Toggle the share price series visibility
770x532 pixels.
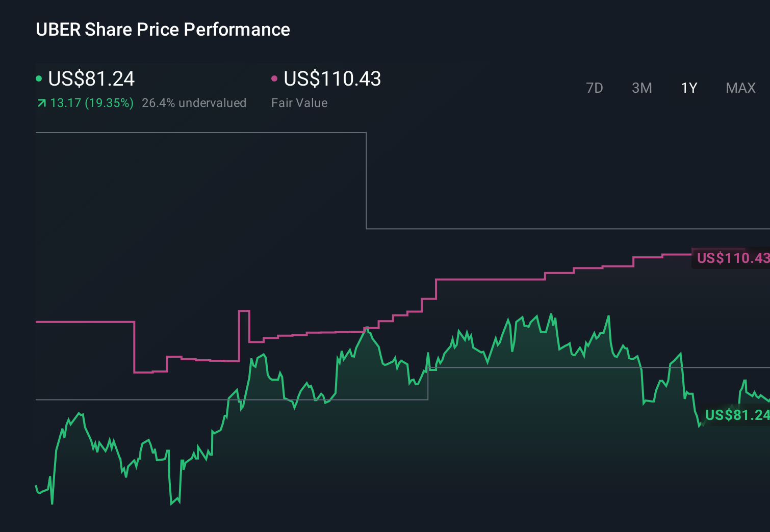tap(91, 78)
